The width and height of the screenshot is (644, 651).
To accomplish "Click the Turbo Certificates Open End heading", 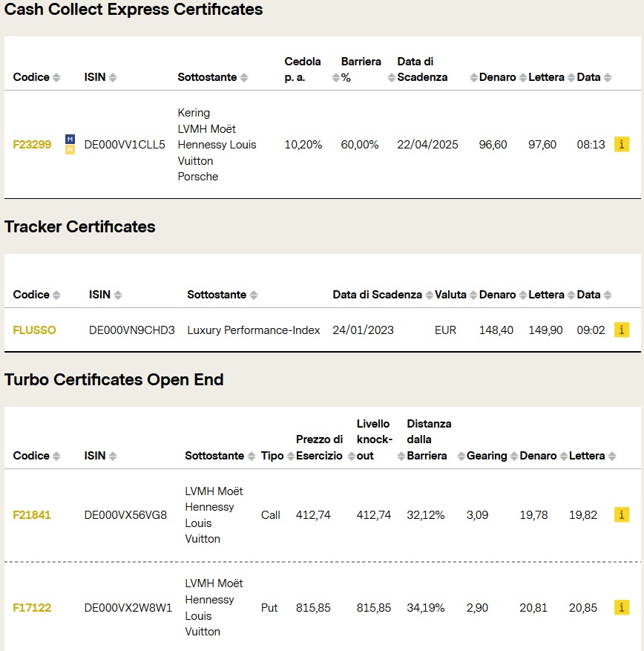I will [114, 379].
